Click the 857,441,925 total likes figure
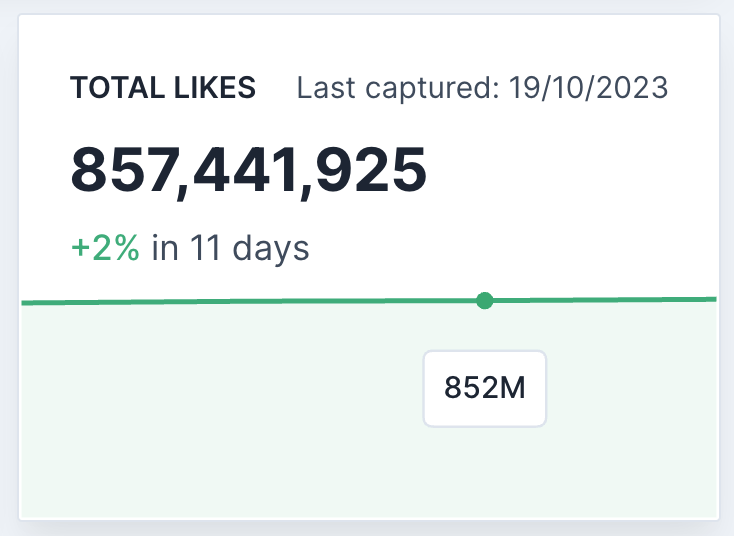Screen dimensions: 734x536 (249, 170)
